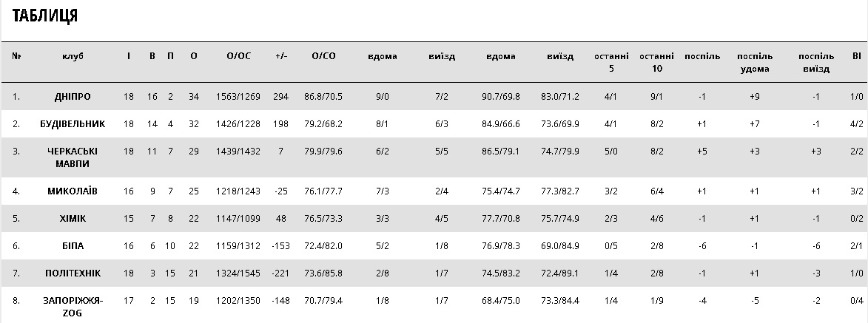Click the БУДІВЕЛЬНИК team name
Image resolution: width=868 pixels, height=323 pixels.
[x=73, y=124]
